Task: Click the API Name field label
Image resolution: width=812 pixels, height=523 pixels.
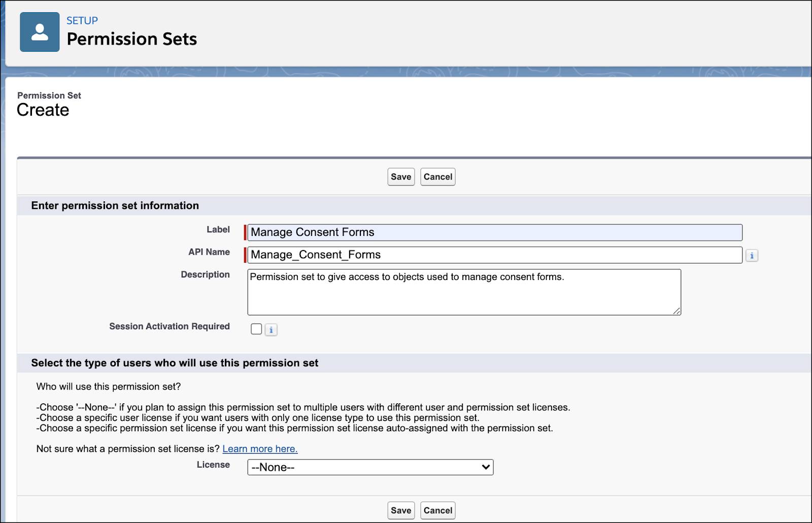Action: (209, 252)
